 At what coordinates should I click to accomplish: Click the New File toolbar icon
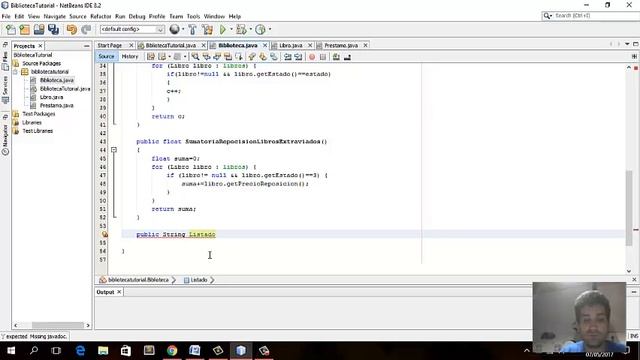[11, 29]
